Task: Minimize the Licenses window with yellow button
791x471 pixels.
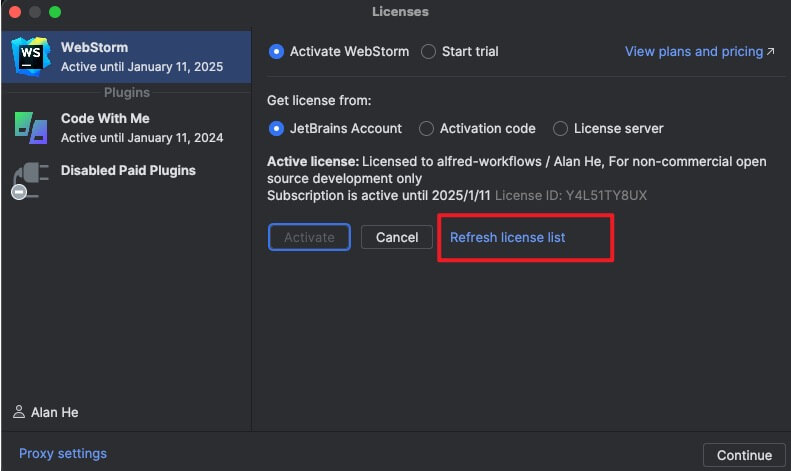Action: [35, 12]
